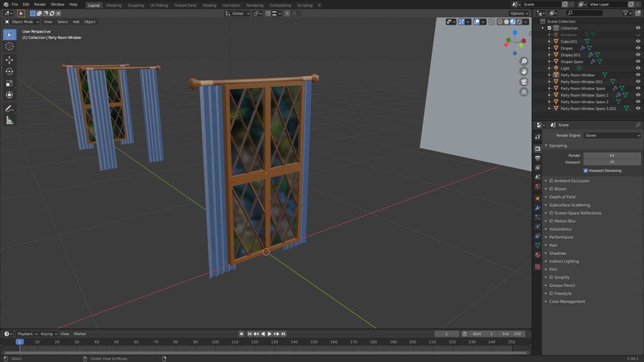
Task: Enable Bloom checkbox
Action: [x=551, y=189]
